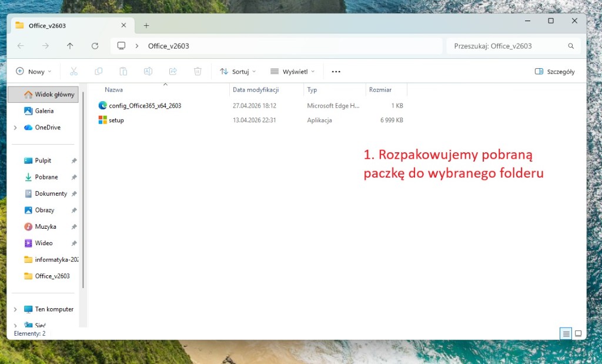Click the Delete trash bin icon
Screen dimensions: 602x364
[198, 71]
